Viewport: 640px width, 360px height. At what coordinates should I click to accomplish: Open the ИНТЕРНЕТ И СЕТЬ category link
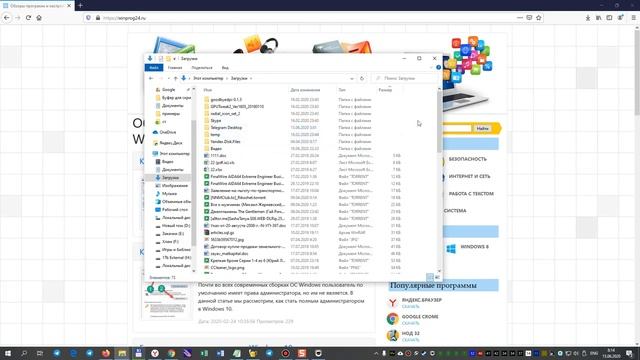pyautogui.click(x=469, y=176)
